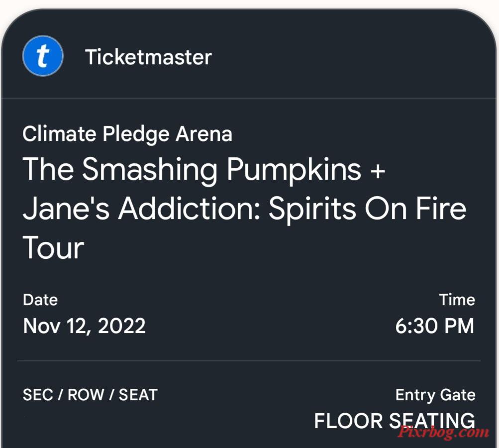The image size is (499, 448).
Task: Click the Nov 12, 2022 date value
Action: [x=85, y=326]
